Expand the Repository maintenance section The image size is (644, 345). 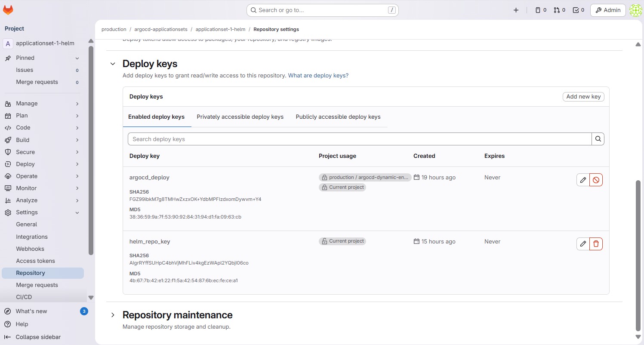(113, 315)
